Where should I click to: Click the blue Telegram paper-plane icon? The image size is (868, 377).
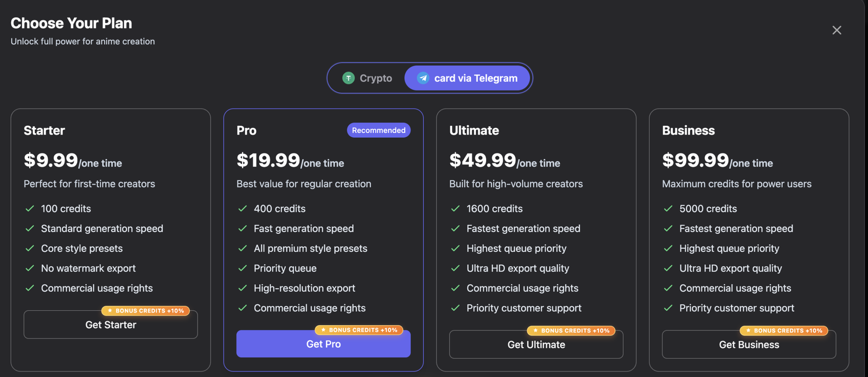[423, 78]
